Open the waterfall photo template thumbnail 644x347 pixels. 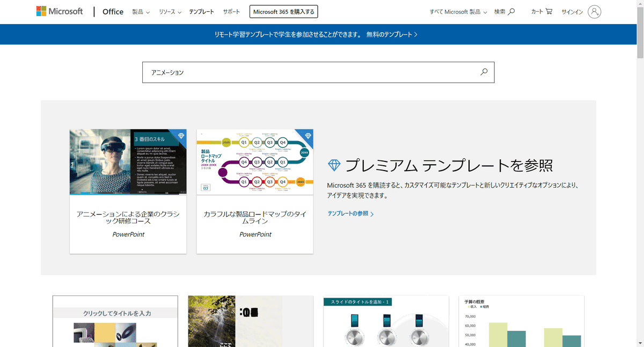(251, 321)
